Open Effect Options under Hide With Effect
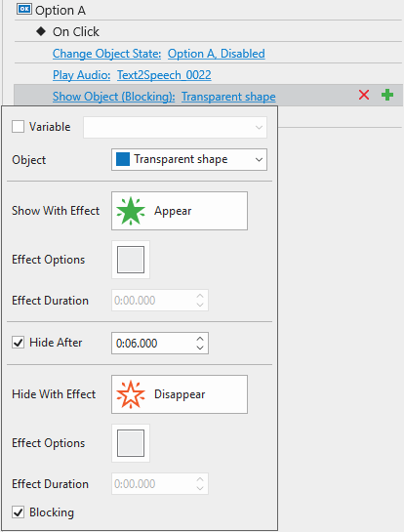Image resolution: width=404 pixels, height=532 pixels. tap(131, 443)
